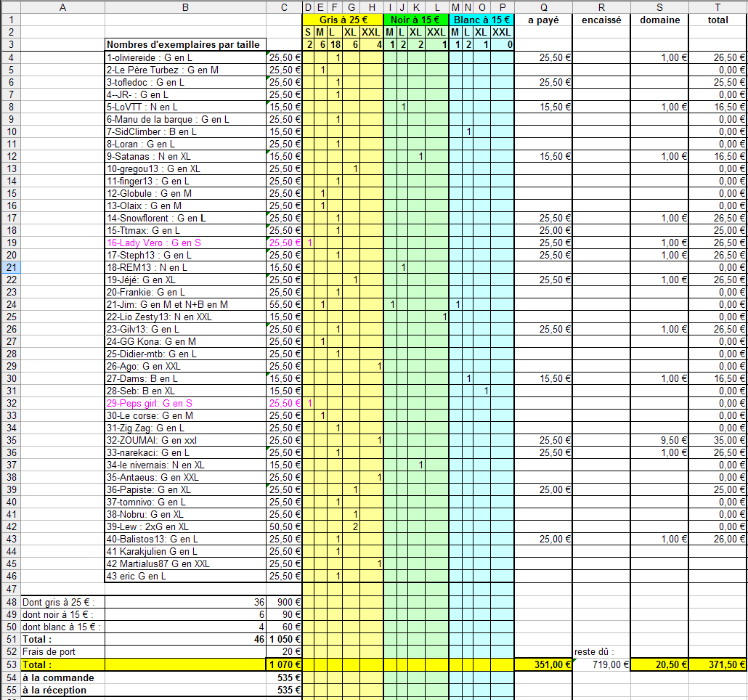Click the 1 050 € total cell

285,640
